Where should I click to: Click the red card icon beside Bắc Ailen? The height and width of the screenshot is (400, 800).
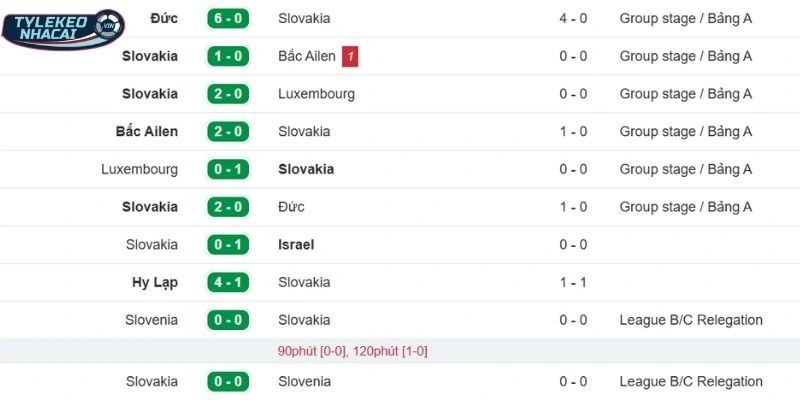point(349,56)
